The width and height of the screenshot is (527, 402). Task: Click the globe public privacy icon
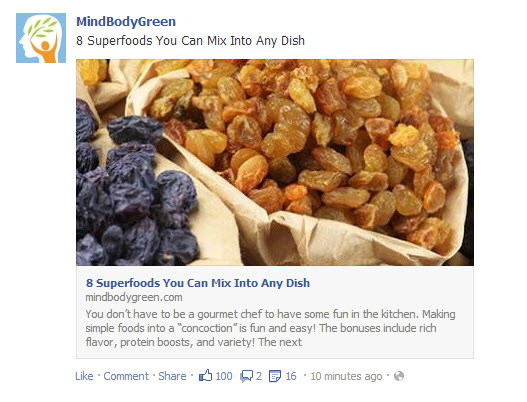pyautogui.click(x=399, y=376)
